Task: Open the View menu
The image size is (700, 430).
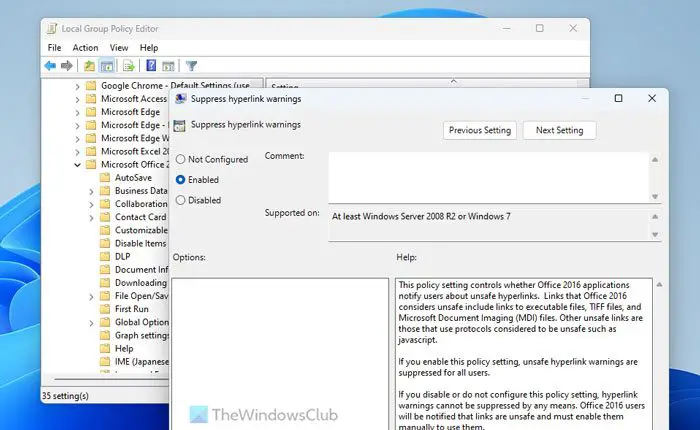Action: pyautogui.click(x=119, y=48)
